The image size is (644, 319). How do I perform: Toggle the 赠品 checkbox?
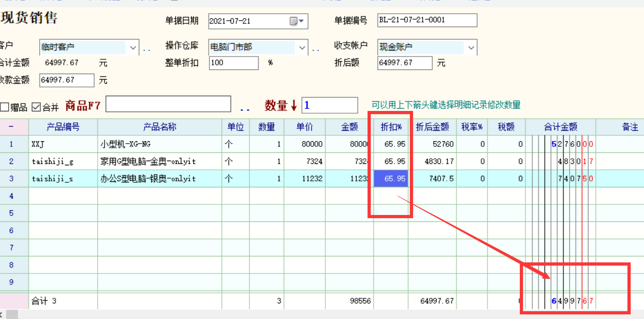point(5,107)
